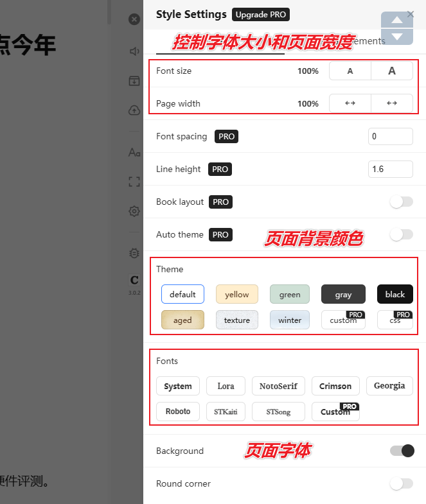Select the black theme
Image resolution: width=426 pixels, height=504 pixels.
(x=395, y=294)
